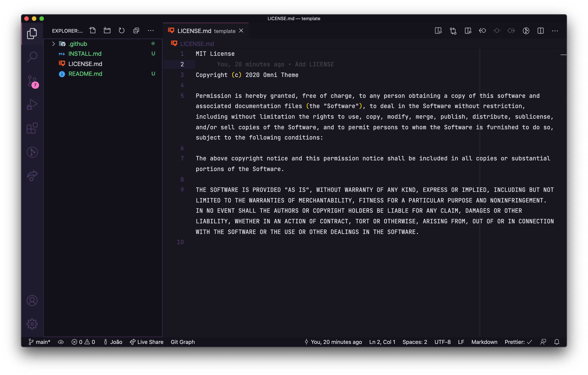Viewport: 588px width, 375px height.
Task: Click the split editor right icon
Action: (540, 31)
